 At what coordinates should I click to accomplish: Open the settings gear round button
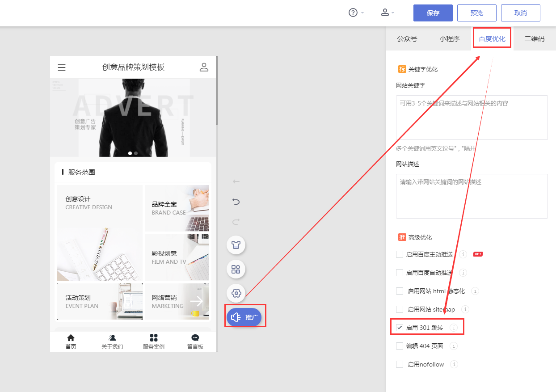point(236,293)
